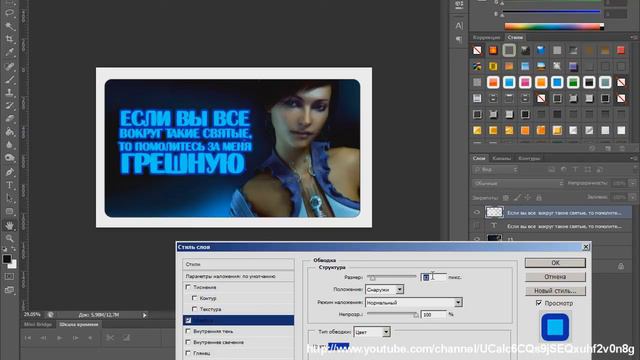The width and height of the screenshot is (640, 360).
Task: Click the Отмена button
Action: pyautogui.click(x=555, y=277)
